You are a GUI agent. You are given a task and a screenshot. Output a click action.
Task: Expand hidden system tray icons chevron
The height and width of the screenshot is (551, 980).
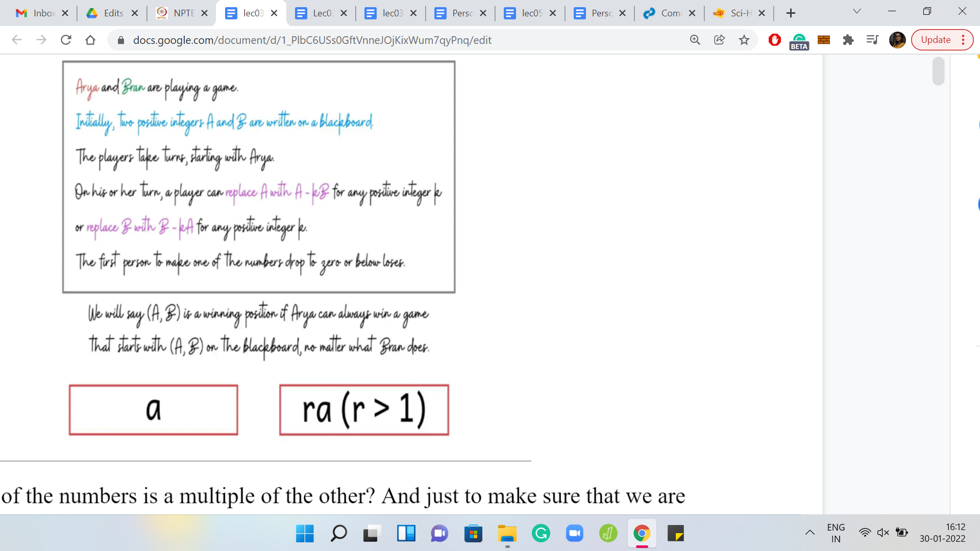point(810,533)
